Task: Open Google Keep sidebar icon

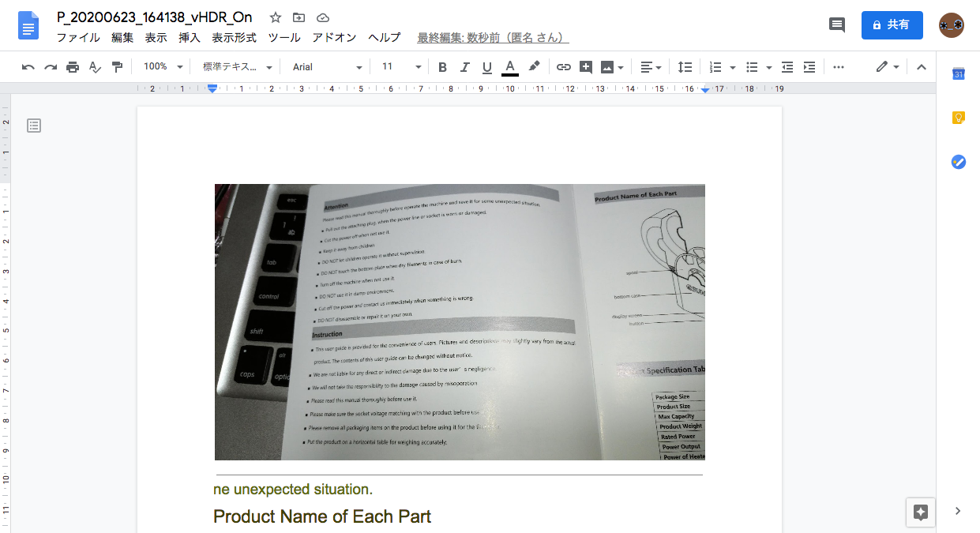Action: click(x=958, y=118)
